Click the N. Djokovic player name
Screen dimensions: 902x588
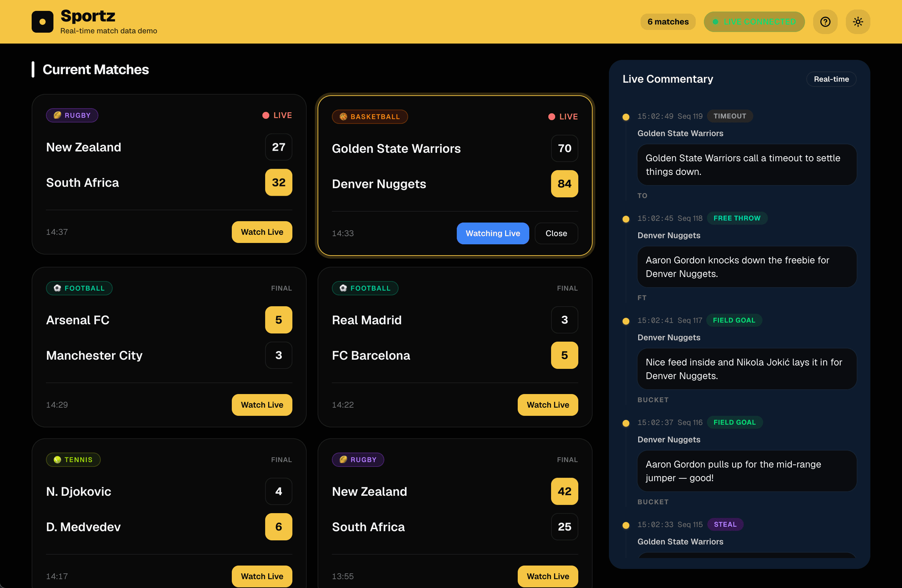78,491
